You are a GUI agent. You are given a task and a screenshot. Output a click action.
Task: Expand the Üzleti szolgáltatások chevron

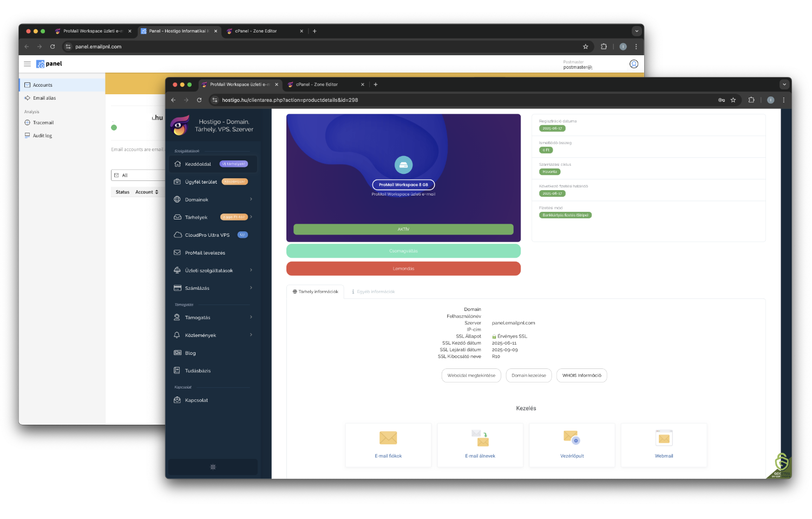pyautogui.click(x=251, y=270)
